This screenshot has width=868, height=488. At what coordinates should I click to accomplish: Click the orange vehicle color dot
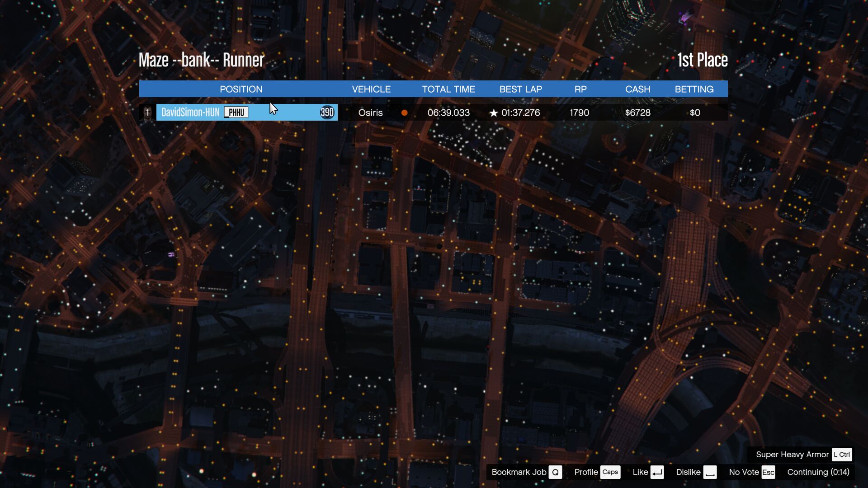[405, 113]
